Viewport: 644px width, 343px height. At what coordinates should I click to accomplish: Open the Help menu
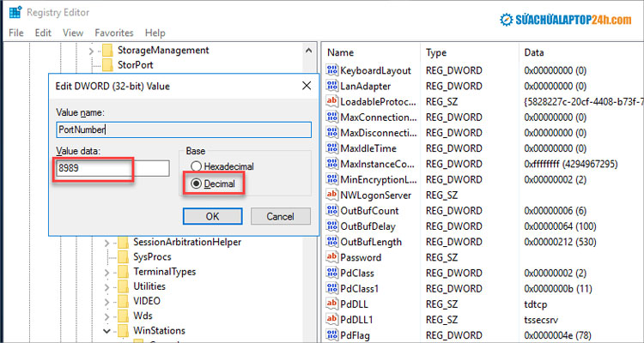(155, 33)
